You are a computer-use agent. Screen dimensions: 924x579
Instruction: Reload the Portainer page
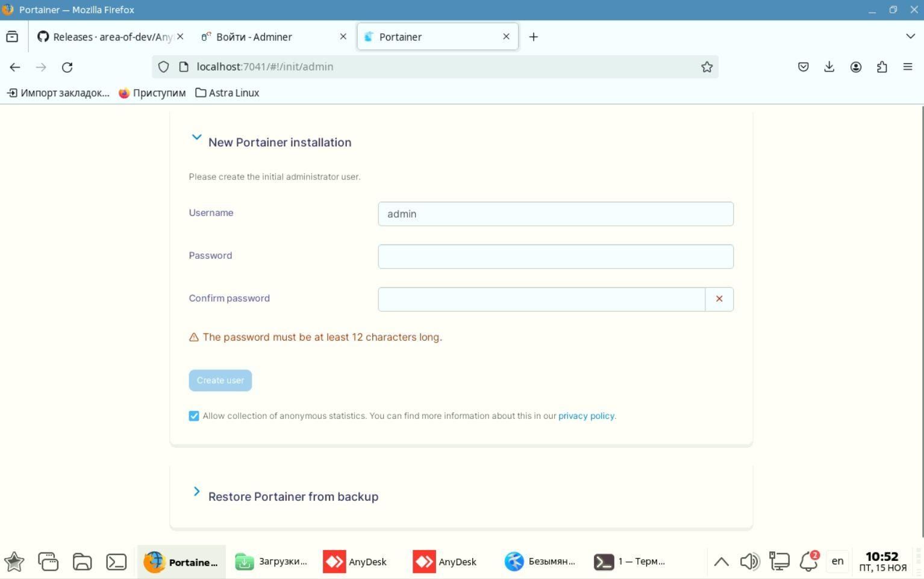tap(67, 67)
